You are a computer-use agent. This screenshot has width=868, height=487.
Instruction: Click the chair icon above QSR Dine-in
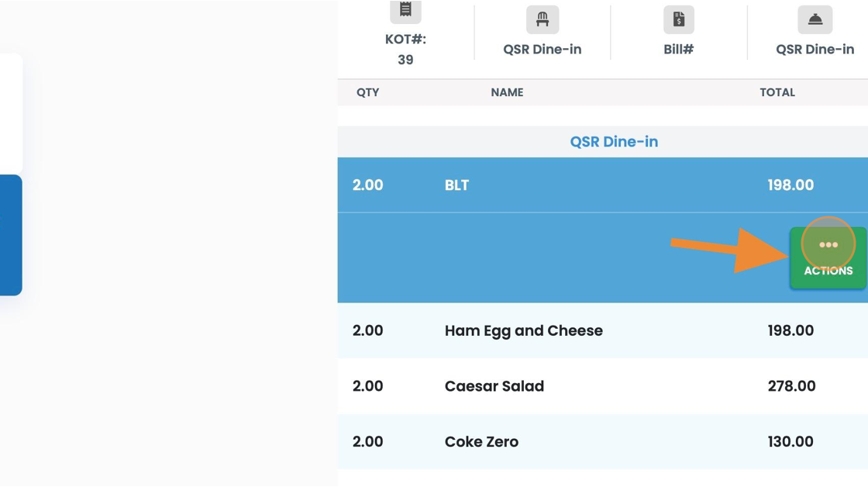click(x=542, y=19)
